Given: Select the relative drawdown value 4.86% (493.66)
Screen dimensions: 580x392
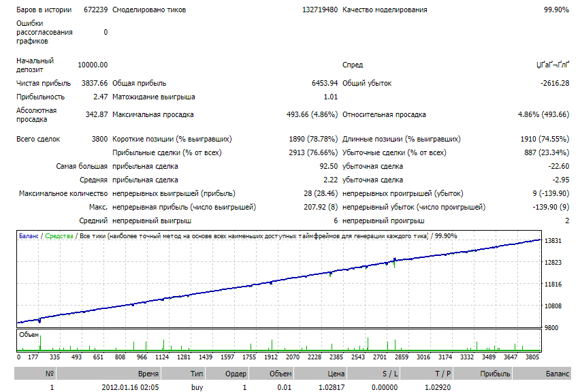Looking at the screenshot, I should coord(543,114).
